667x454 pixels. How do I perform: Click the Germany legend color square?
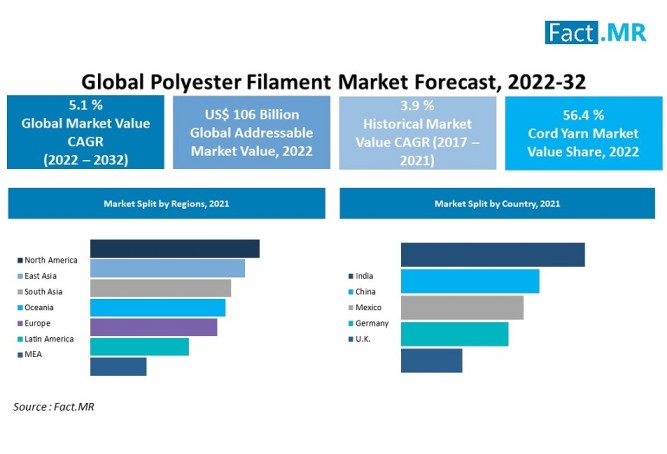(x=350, y=323)
